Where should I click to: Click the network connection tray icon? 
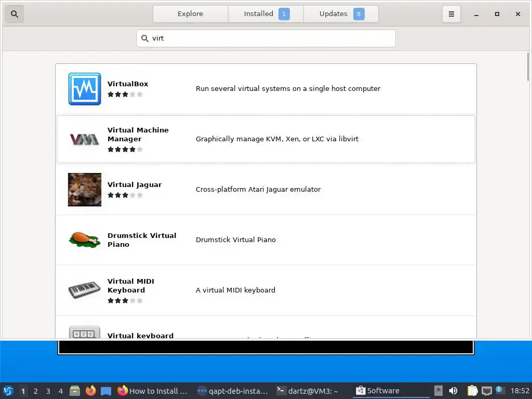coord(486,391)
